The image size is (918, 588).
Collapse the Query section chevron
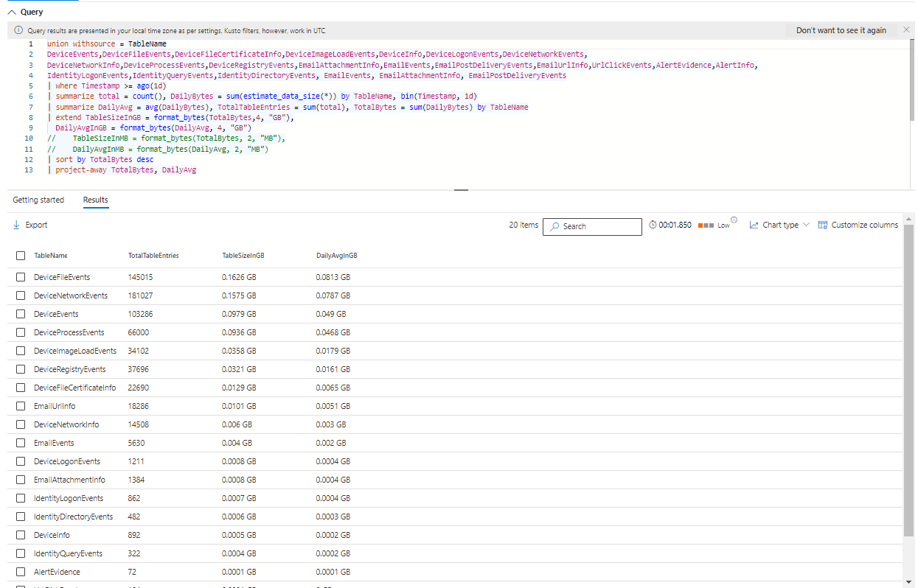10,13
